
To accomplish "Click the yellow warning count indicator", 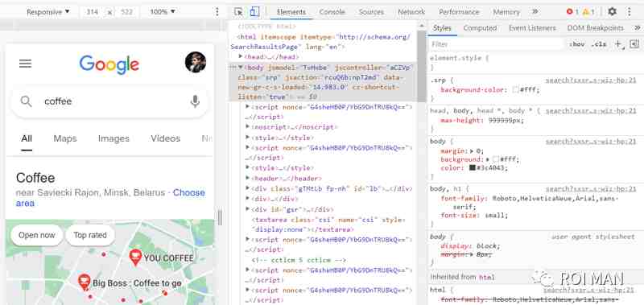I will coord(588,12).
